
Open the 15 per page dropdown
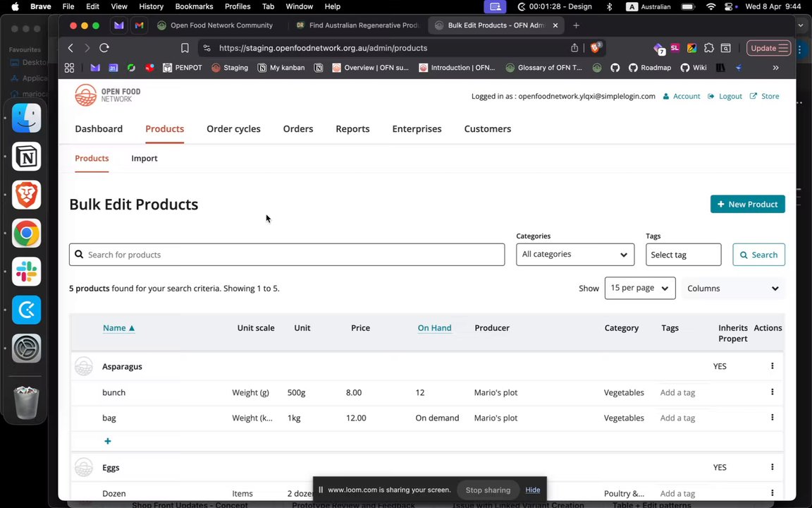coord(639,288)
